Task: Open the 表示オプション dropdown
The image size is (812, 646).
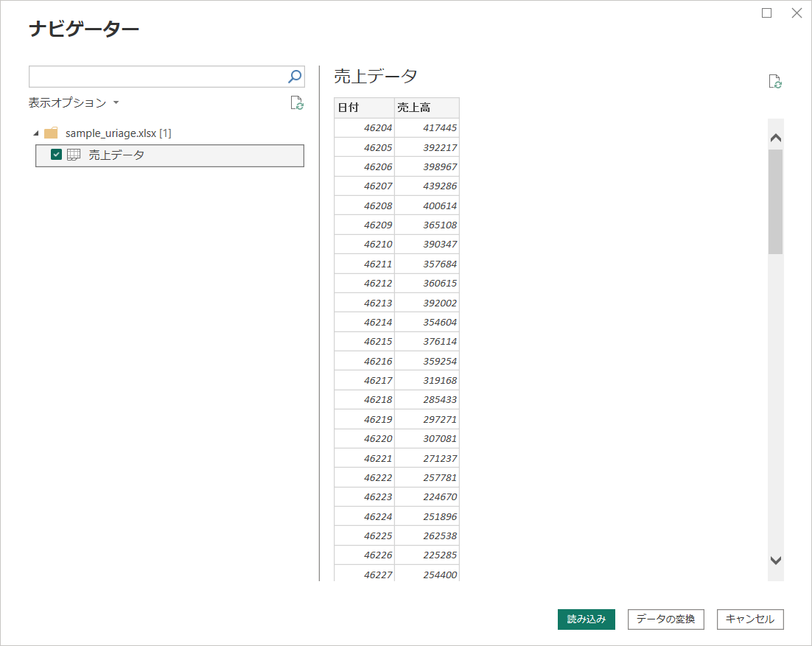Action: pyautogui.click(x=74, y=102)
